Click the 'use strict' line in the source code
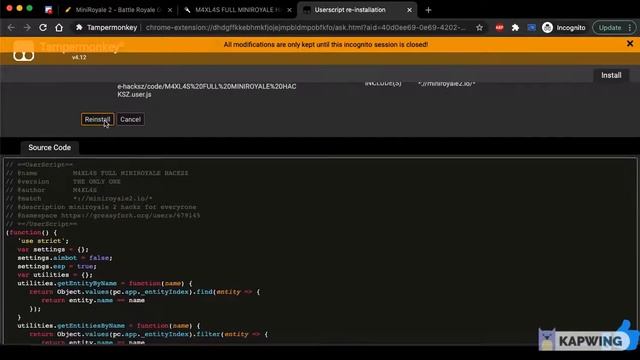 point(43,241)
